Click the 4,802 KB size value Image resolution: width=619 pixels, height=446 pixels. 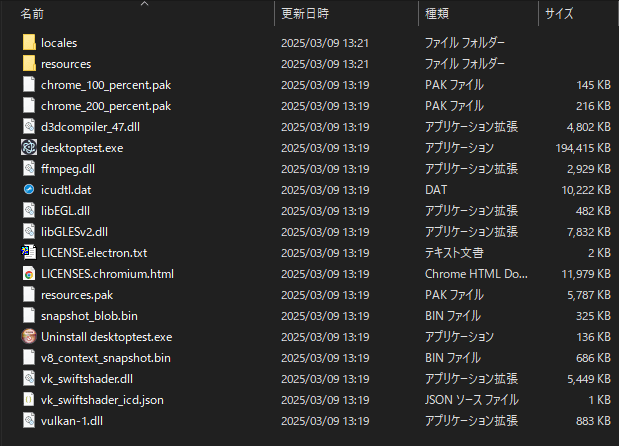pos(589,127)
